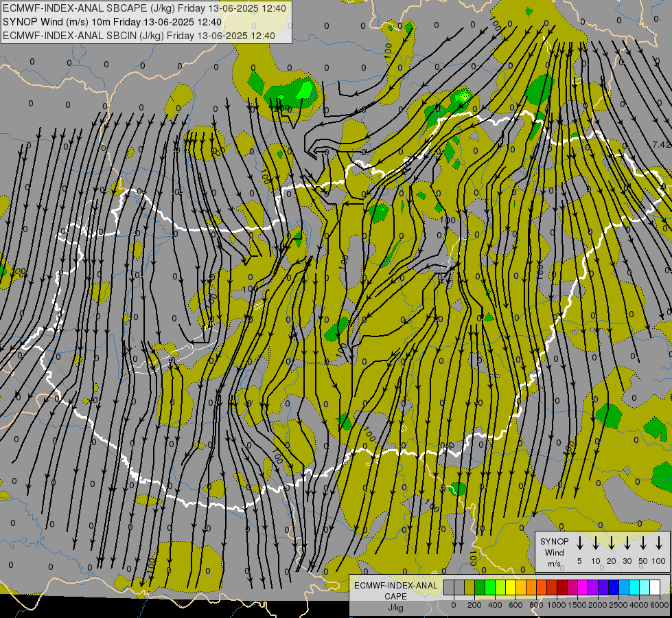
Task: Select the sky blue CAPE legend swatch
Action: click(625, 587)
